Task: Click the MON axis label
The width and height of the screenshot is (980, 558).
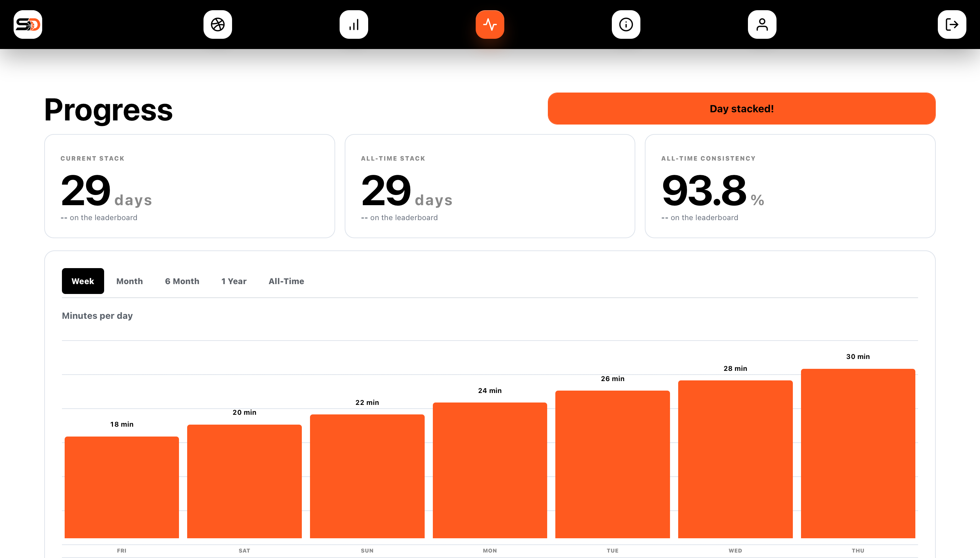Action: pos(490,550)
